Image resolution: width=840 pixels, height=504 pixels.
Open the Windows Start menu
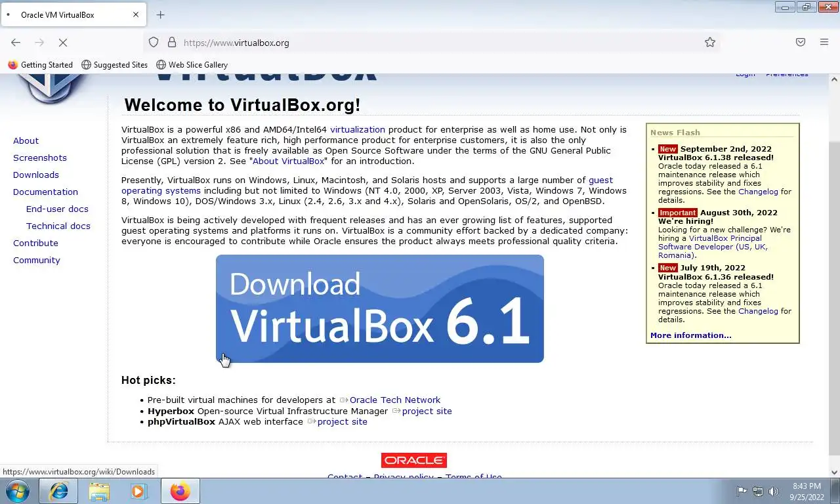pyautogui.click(x=18, y=491)
